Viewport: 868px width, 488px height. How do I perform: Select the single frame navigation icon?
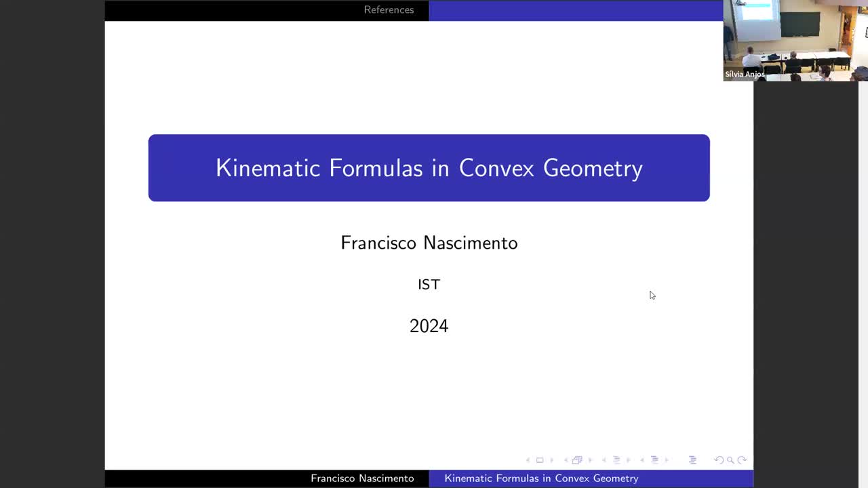tap(540, 460)
